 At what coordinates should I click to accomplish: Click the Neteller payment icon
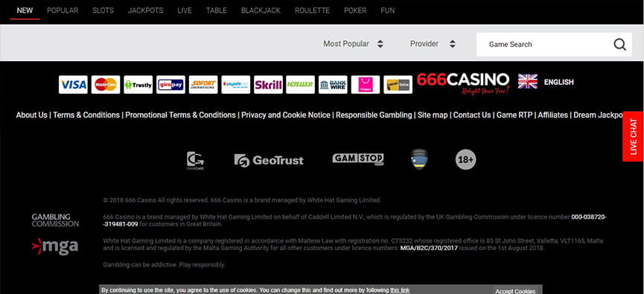coord(300,85)
